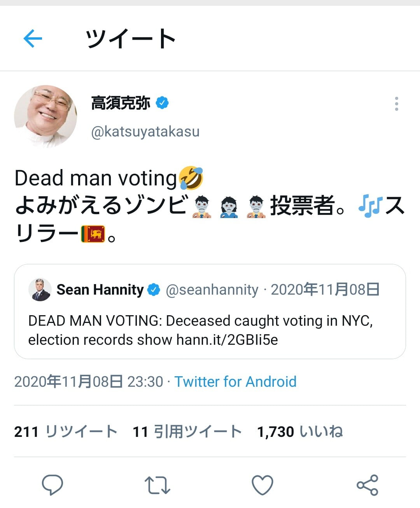This screenshot has height=508, width=420.
Task: Open 高須克弥 profile picture
Action: 45,117
